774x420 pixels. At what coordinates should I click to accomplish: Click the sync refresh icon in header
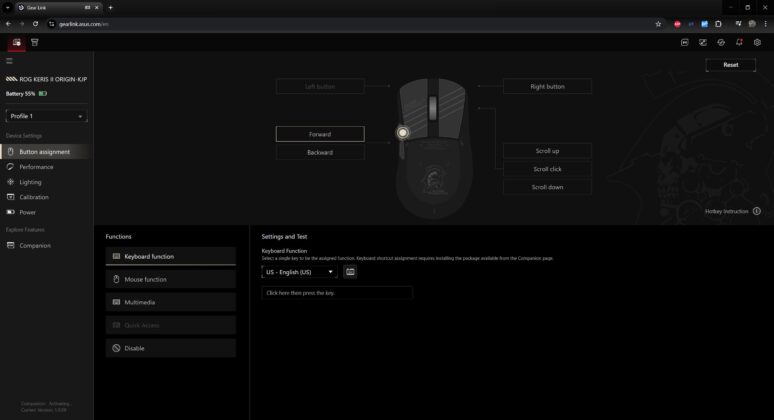[x=721, y=42]
